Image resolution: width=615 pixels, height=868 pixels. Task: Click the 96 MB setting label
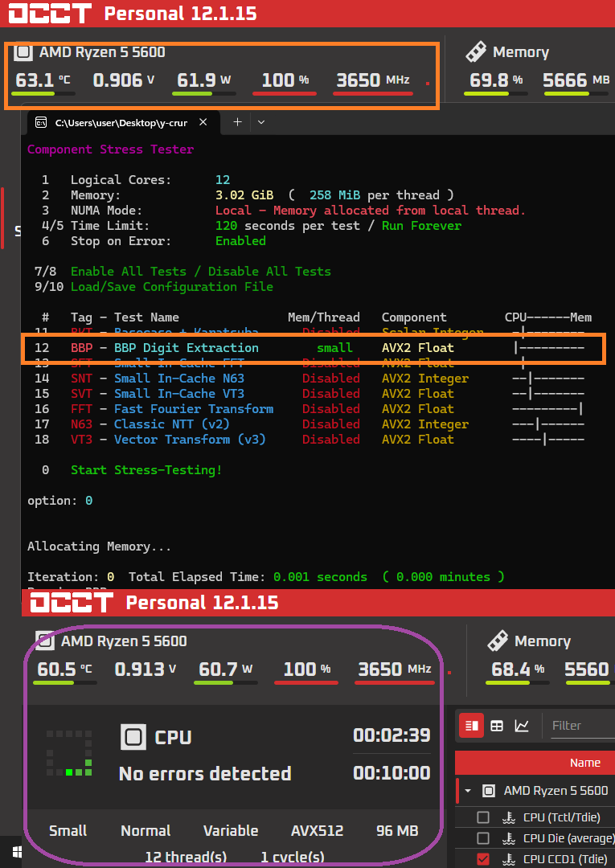click(x=397, y=830)
